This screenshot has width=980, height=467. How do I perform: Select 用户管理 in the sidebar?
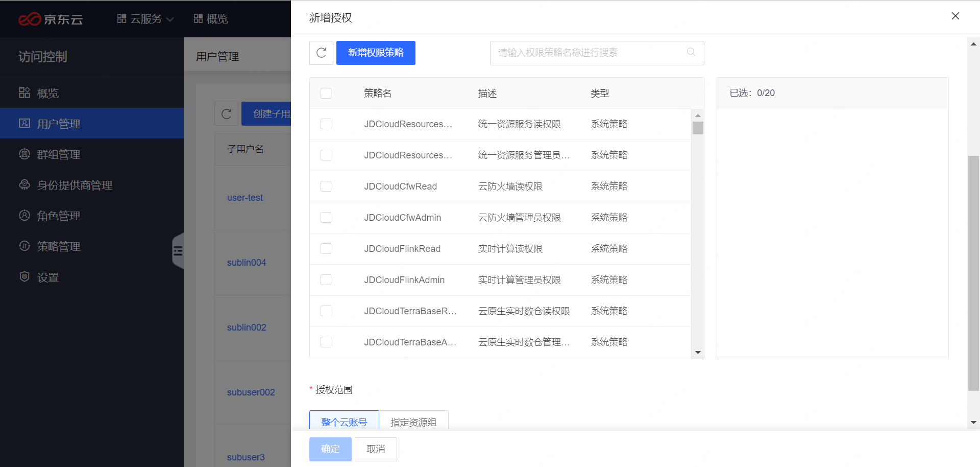[92, 124]
